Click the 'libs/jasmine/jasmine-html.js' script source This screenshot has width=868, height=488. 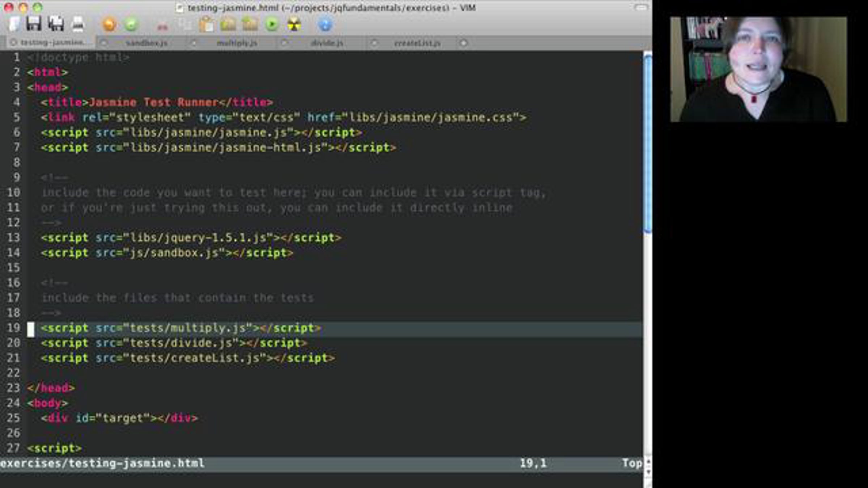click(x=225, y=147)
